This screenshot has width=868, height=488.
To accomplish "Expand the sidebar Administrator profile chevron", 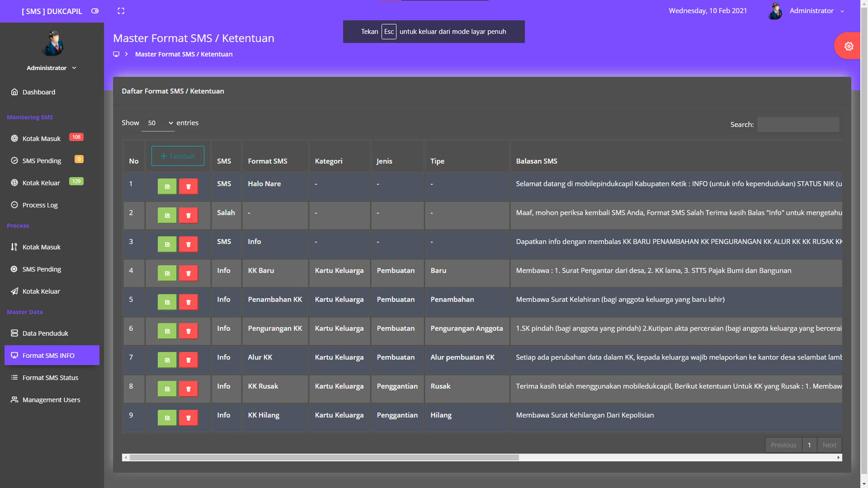I will click(74, 68).
